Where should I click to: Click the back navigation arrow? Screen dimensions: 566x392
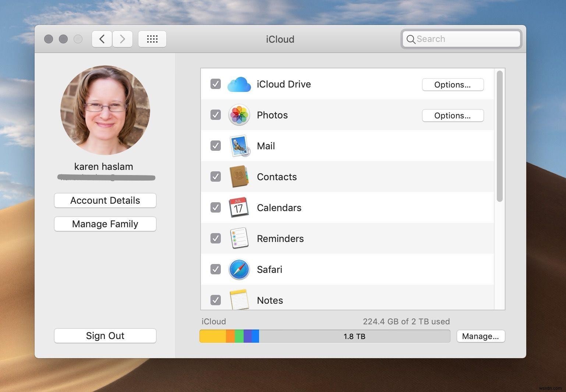coord(102,39)
